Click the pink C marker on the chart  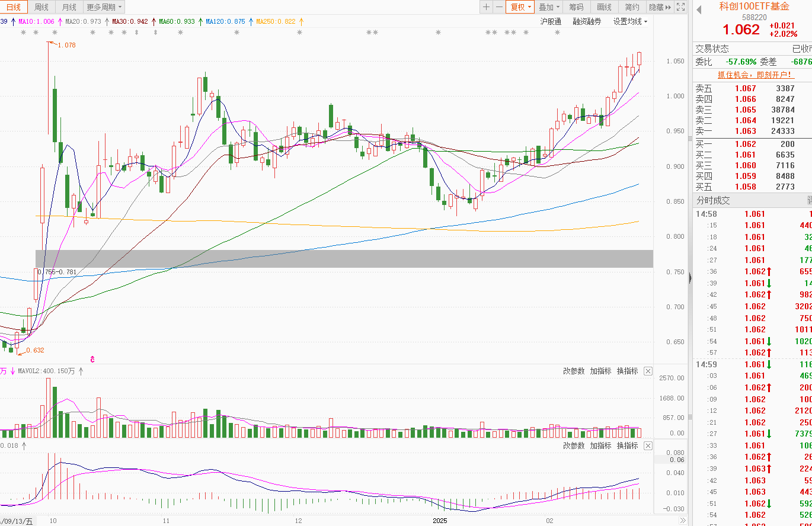92,359
